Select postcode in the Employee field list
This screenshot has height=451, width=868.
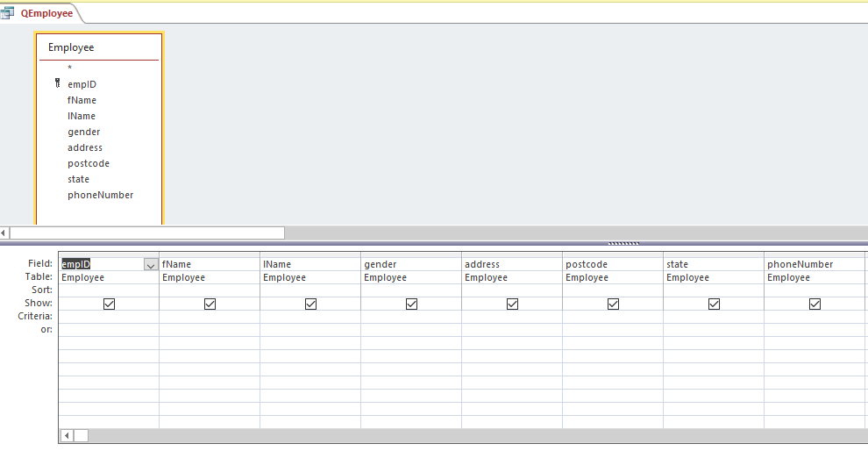pos(89,163)
